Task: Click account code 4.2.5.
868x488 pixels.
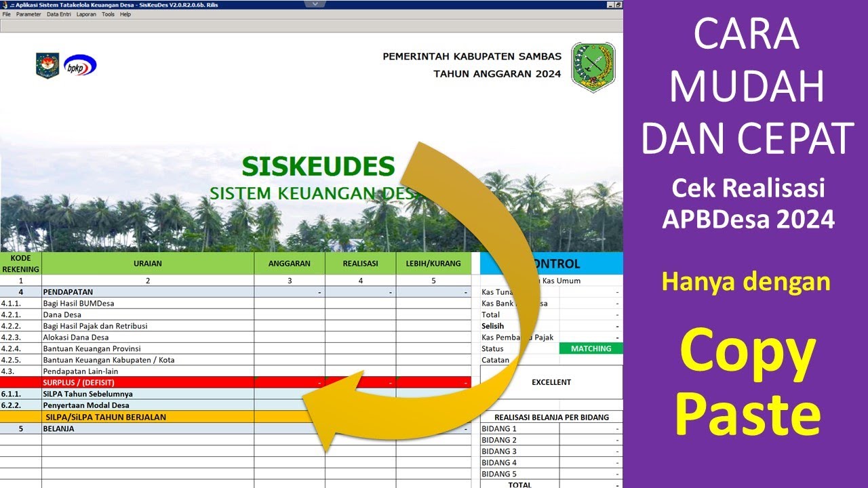Action: 11,360
